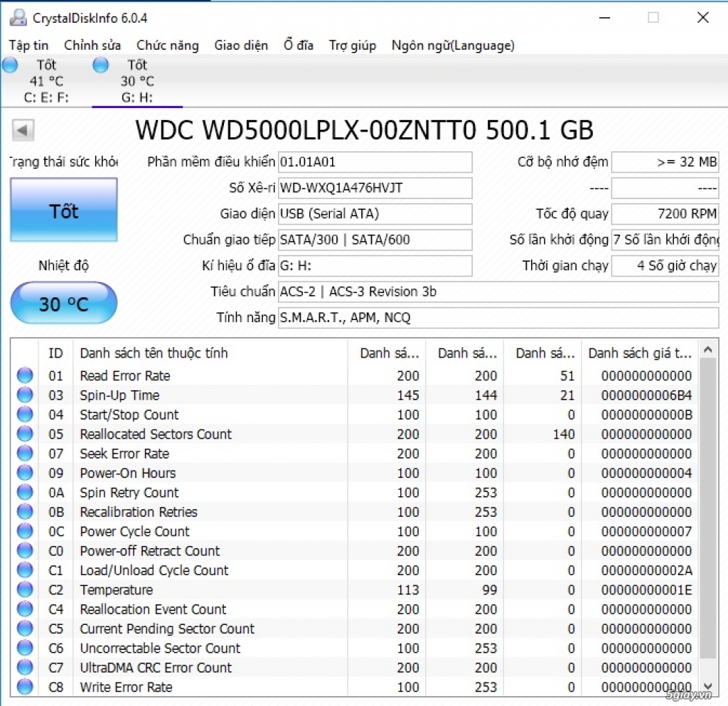Click the status circle beside Temperature attribute

[x=25, y=589]
